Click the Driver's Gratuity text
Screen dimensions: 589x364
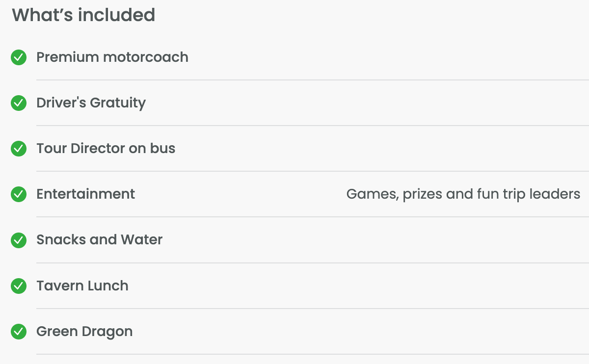[91, 103]
